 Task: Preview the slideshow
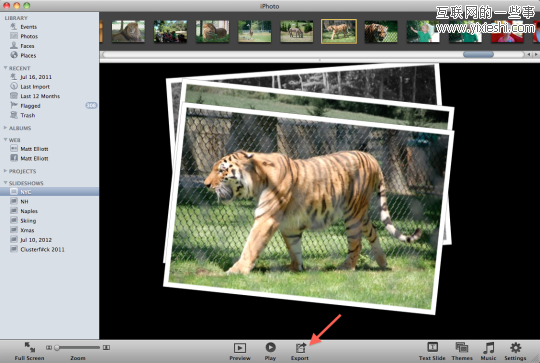point(240,351)
